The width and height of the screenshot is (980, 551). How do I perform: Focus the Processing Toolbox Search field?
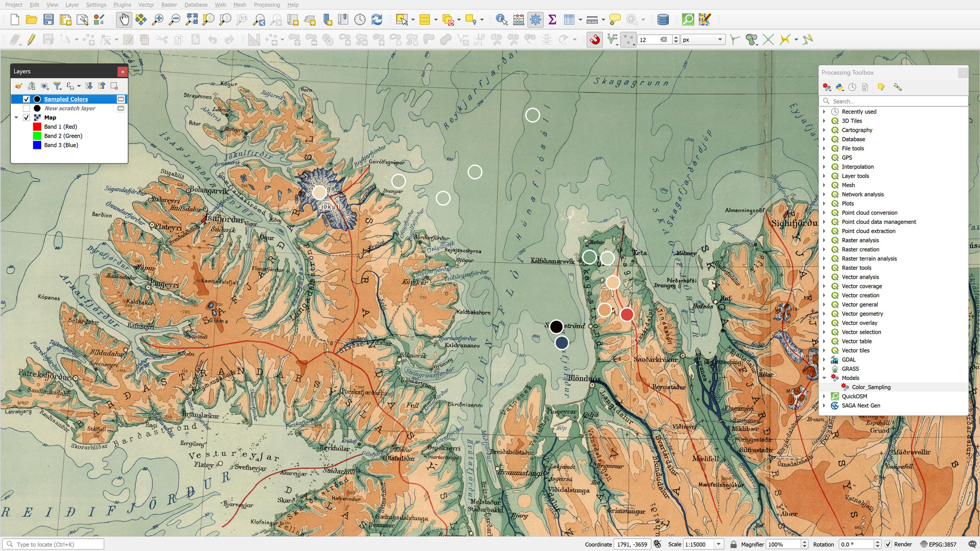coord(894,101)
